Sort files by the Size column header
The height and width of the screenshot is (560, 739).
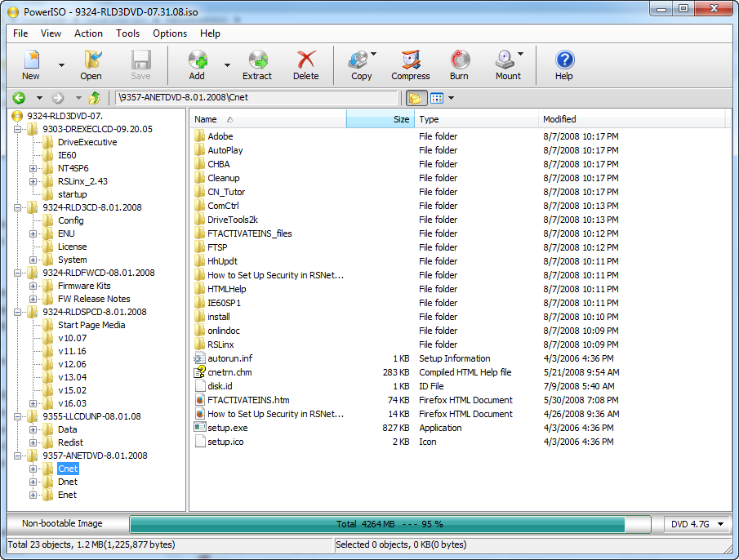coord(381,119)
